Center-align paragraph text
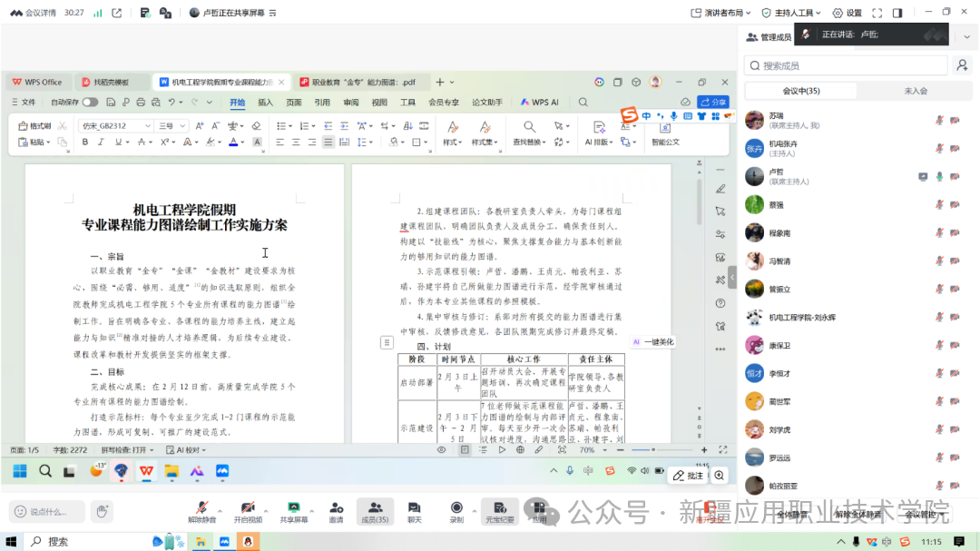The image size is (980, 551). (296, 142)
